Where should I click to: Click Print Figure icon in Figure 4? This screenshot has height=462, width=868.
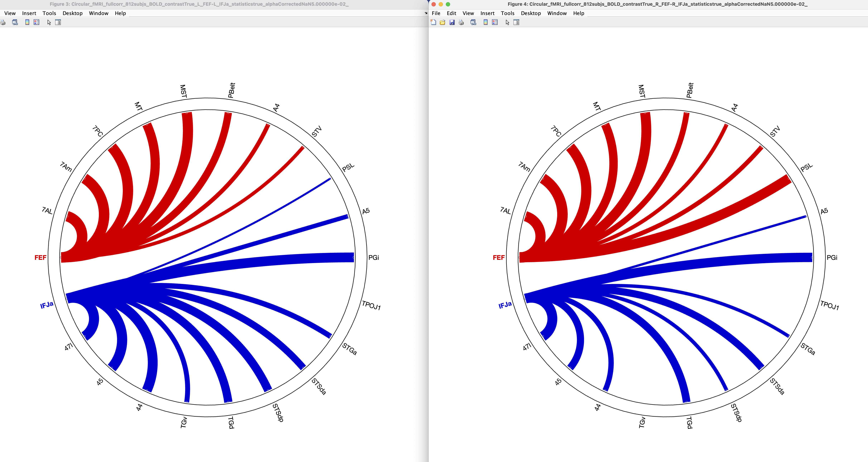[x=461, y=22]
